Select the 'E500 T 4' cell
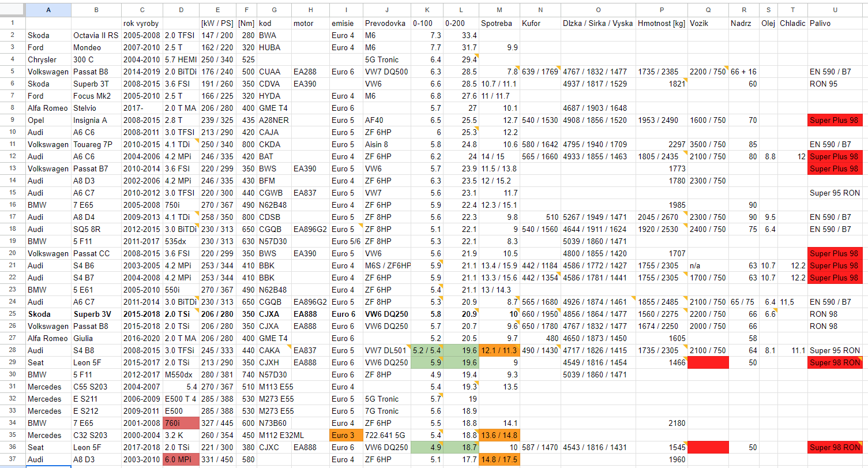 click(x=181, y=399)
